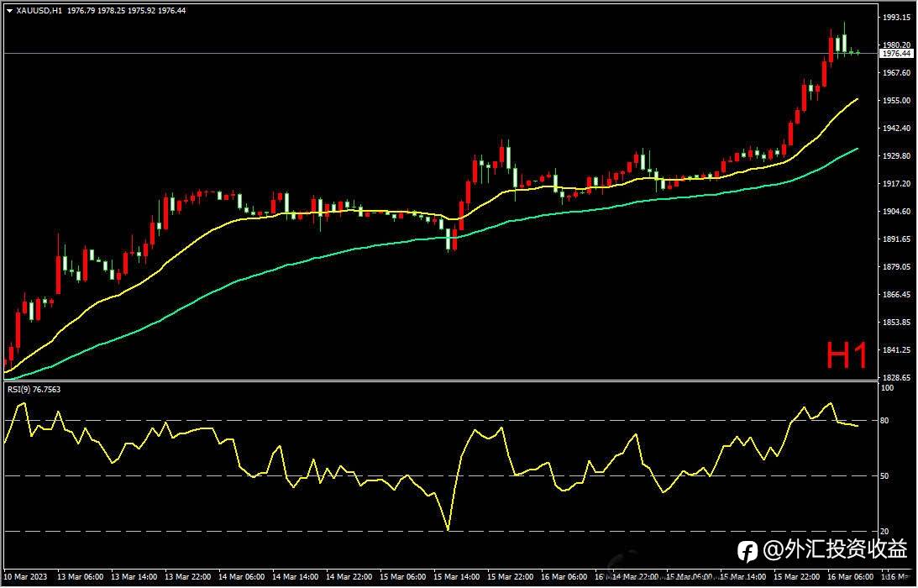The image size is (918, 588).
Task: Click the 1967.60 price axis label
Action: point(896,72)
